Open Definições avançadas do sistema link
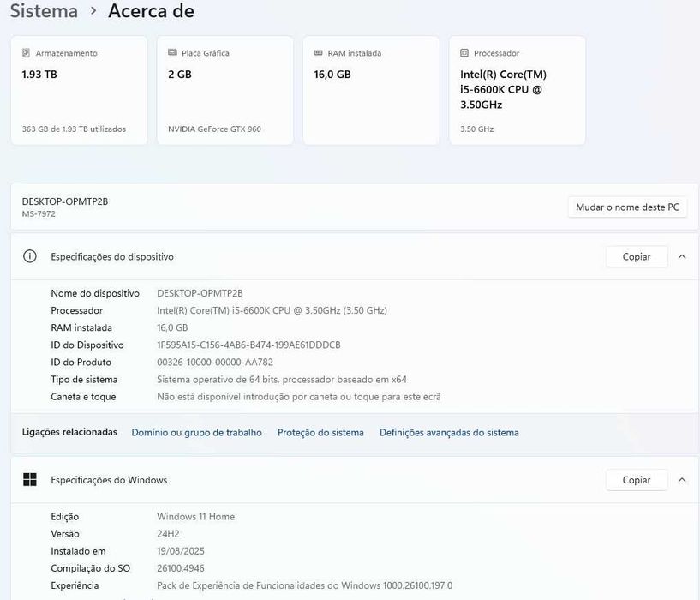This screenshot has height=600, width=700. (449, 433)
